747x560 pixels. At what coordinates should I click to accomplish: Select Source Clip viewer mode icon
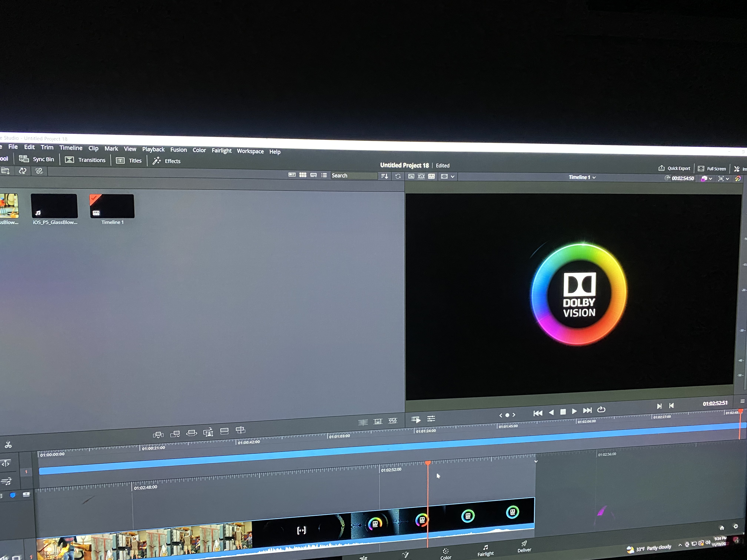(x=411, y=176)
